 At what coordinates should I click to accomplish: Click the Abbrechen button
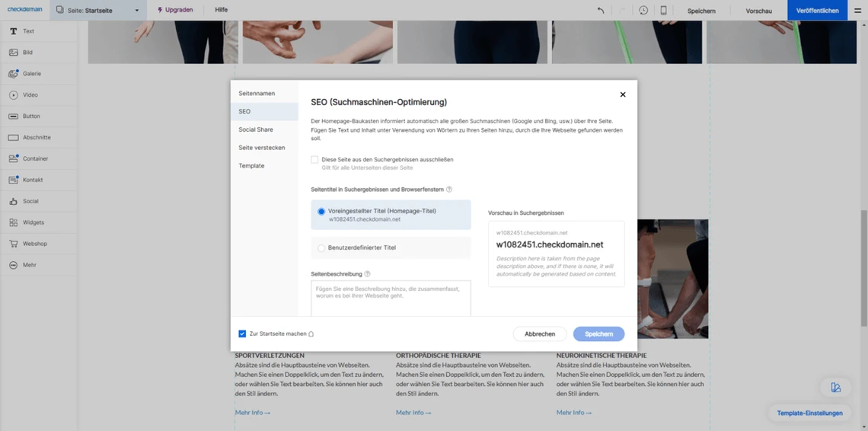click(540, 334)
